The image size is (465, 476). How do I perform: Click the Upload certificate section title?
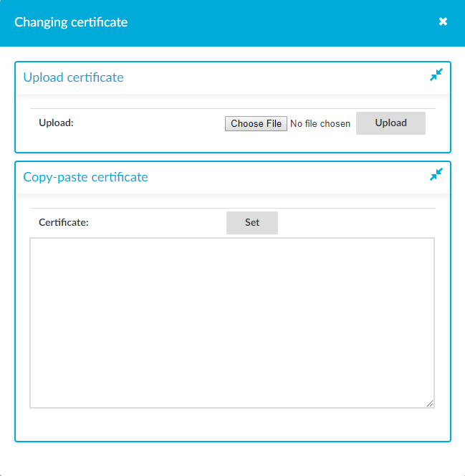click(x=73, y=77)
